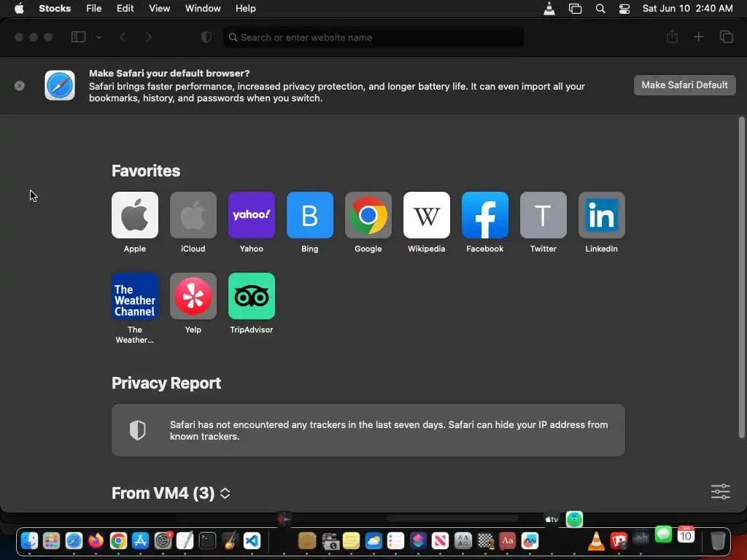Open the Edit menu
The width and height of the screenshot is (747, 560).
click(125, 9)
